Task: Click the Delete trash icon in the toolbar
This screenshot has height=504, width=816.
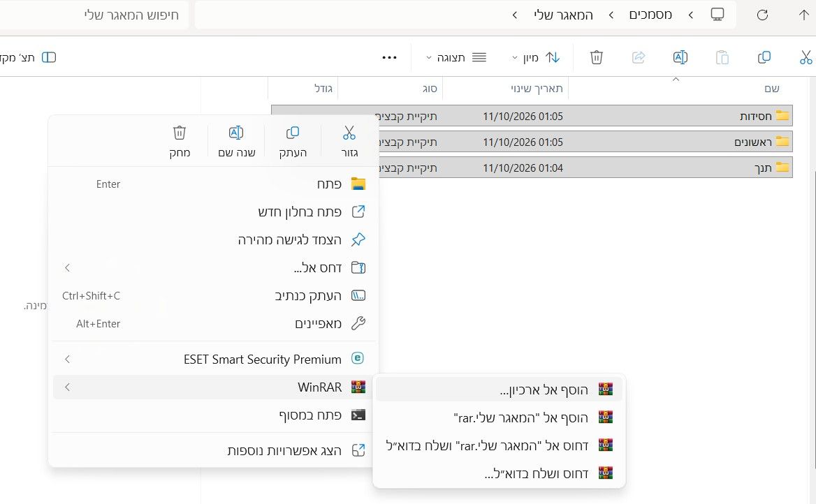Action: pos(597,57)
